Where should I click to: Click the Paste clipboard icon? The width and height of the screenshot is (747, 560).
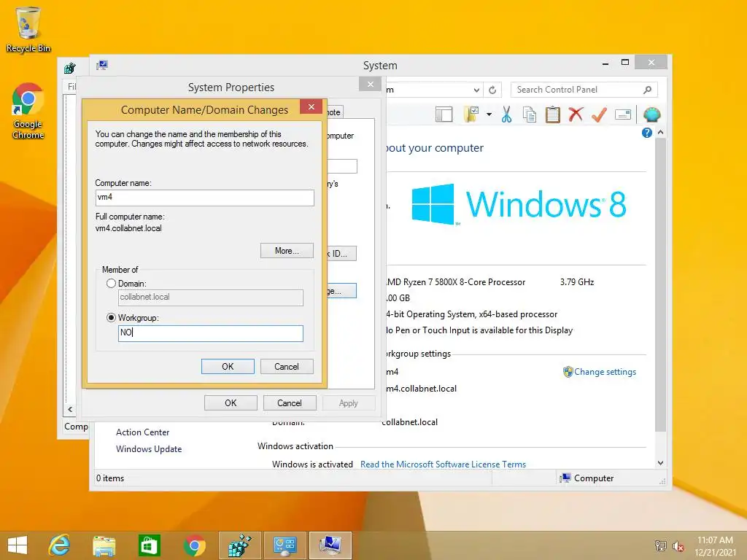(x=553, y=114)
